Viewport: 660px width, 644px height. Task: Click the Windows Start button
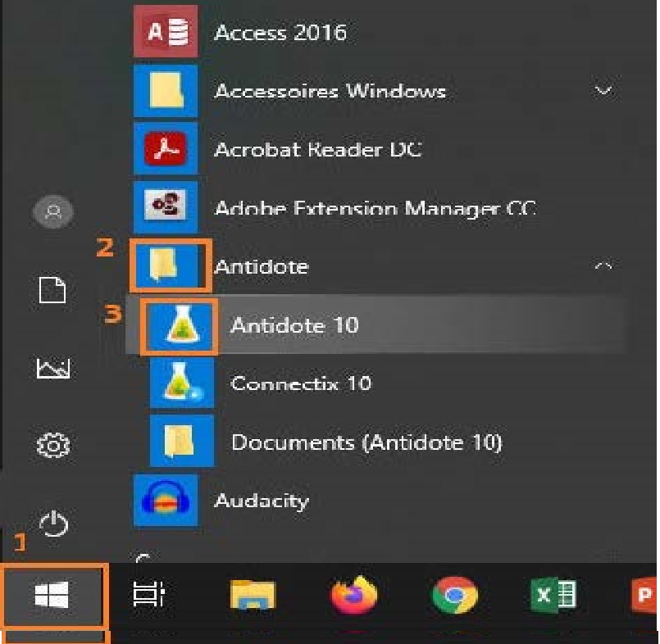click(53, 596)
